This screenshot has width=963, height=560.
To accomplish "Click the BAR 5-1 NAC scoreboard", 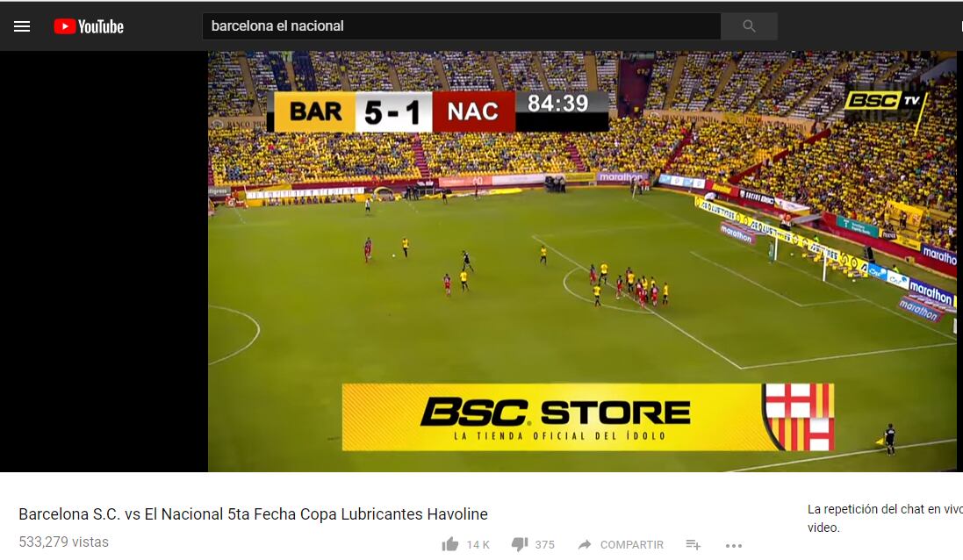I will [394, 111].
